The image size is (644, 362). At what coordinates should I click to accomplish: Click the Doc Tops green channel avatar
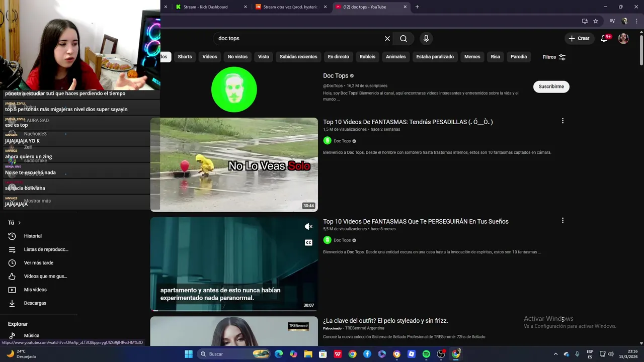click(234, 89)
